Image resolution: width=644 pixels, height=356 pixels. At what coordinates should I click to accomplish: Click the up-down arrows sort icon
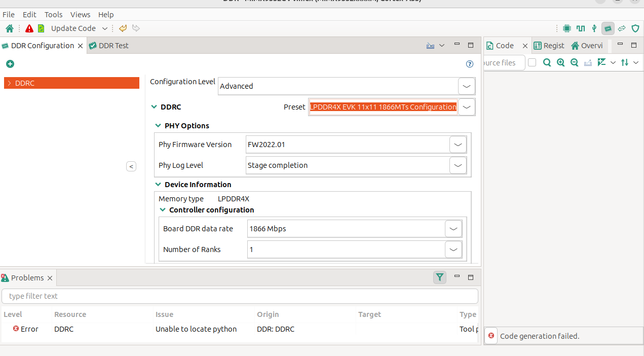coord(625,62)
